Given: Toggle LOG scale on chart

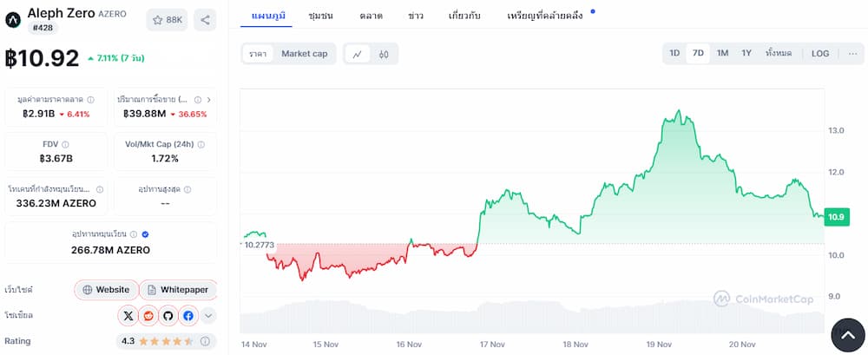Looking at the screenshot, I should [x=820, y=54].
